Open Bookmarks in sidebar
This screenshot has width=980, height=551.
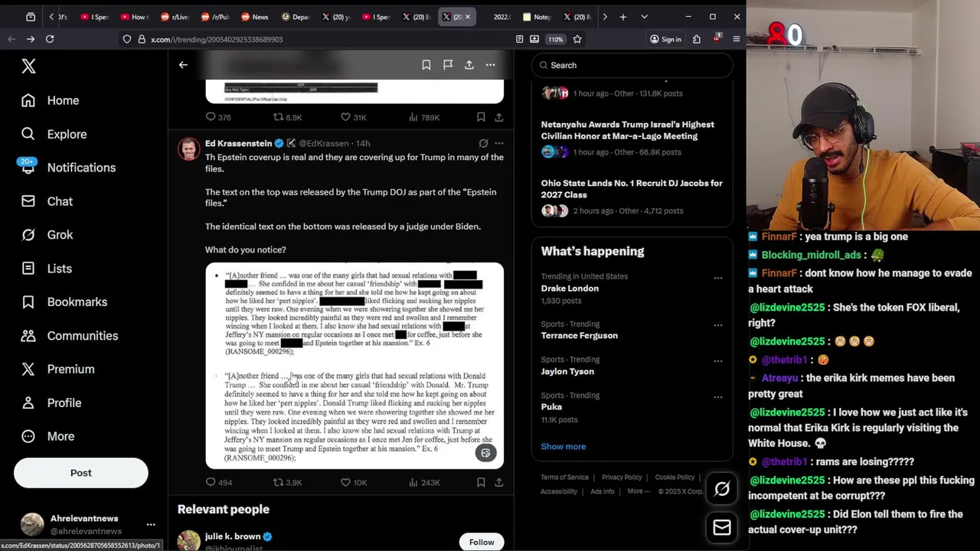coord(64,302)
